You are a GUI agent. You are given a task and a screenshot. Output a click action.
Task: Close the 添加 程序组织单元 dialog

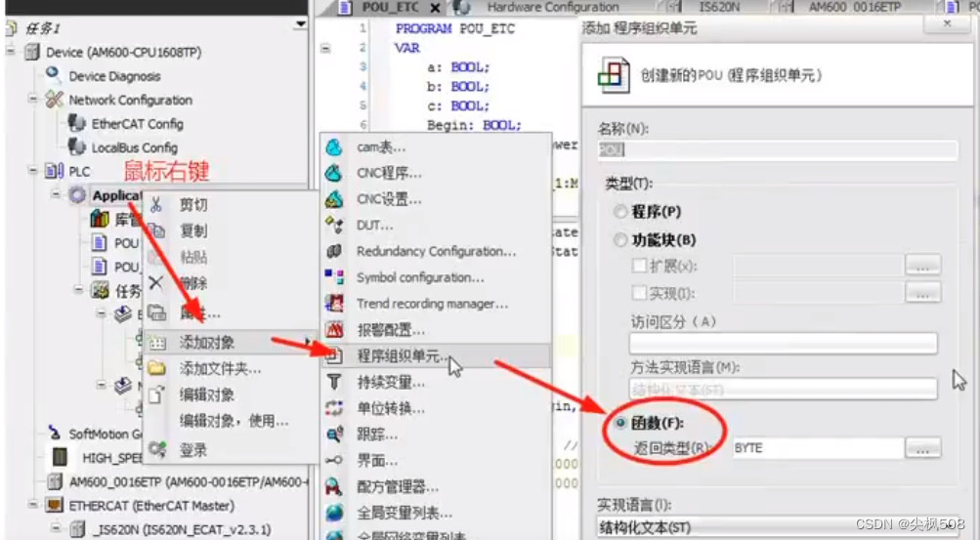pos(948,23)
